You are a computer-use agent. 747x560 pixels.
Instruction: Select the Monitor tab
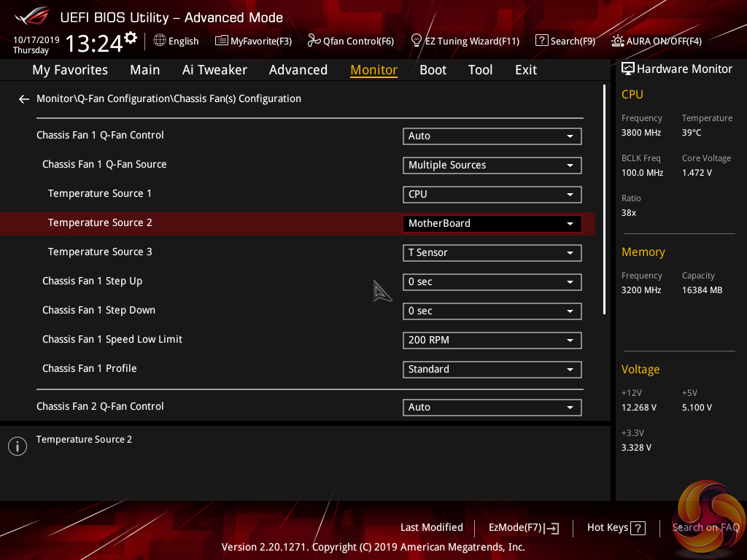click(374, 70)
